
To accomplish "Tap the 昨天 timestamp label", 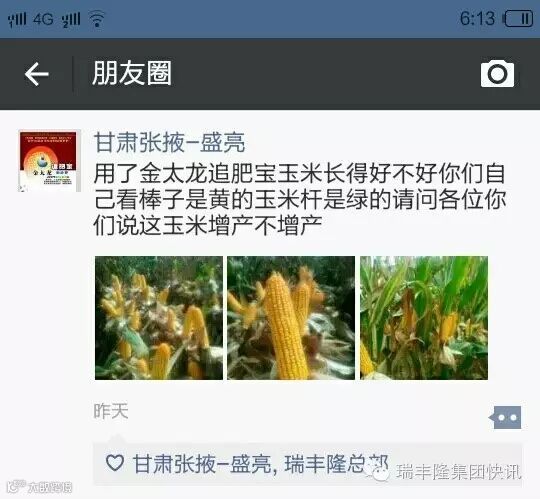I will (111, 411).
